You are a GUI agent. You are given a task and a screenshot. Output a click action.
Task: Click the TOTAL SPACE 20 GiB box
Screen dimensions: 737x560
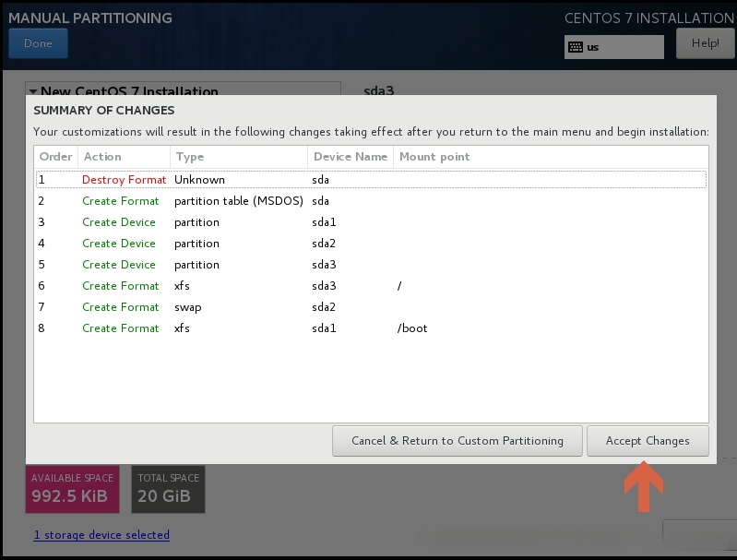coord(168,489)
